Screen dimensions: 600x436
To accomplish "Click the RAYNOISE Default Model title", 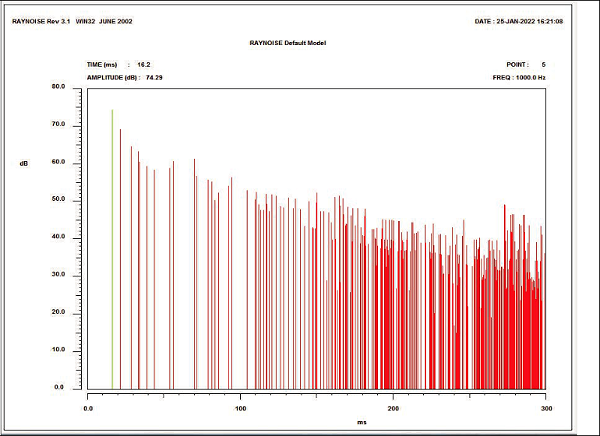I will coord(287,43).
